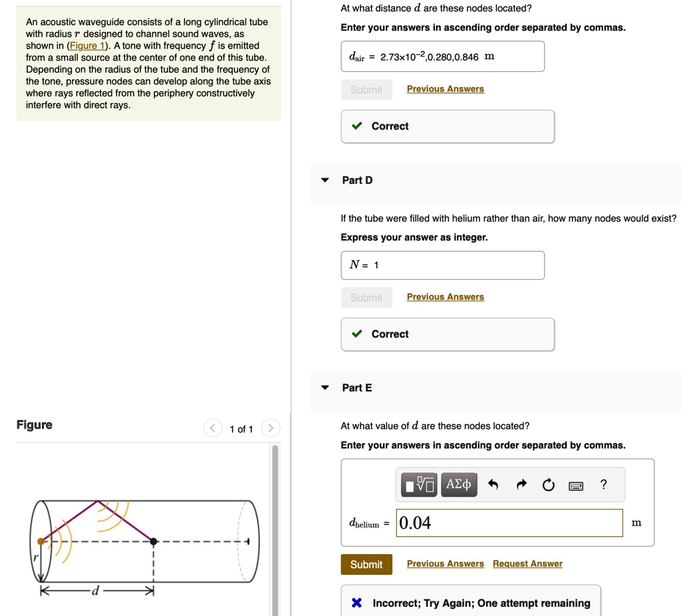Click the redo arrow in equation editor
Screen dimensions: 681x616
pos(521,484)
